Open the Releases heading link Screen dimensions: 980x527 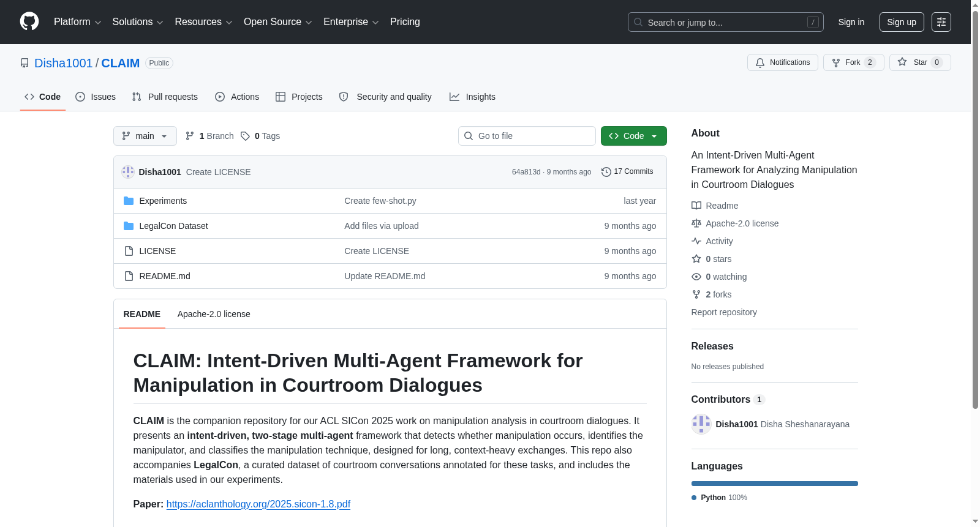tap(712, 346)
